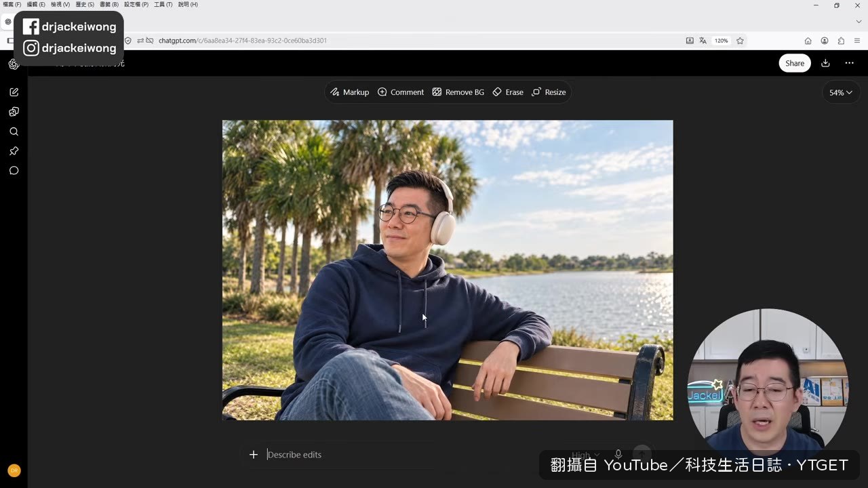This screenshot has width=868, height=488.
Task: Open the extensions puzzle icon
Action: click(x=841, y=41)
